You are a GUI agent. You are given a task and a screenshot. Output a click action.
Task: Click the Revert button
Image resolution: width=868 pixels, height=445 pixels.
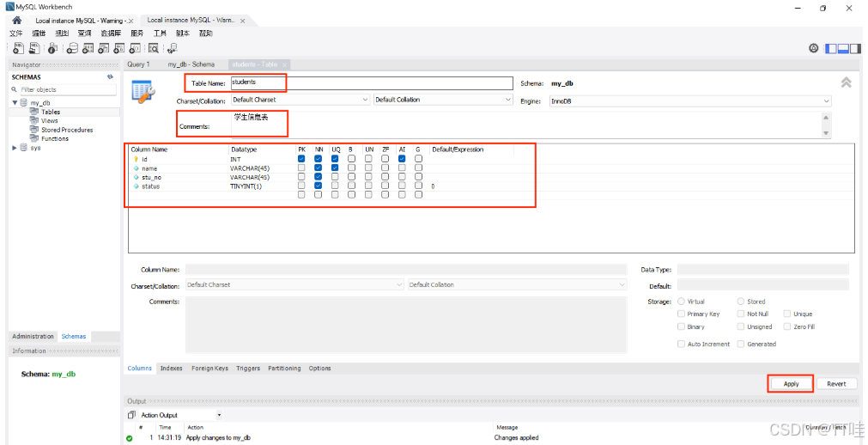tap(836, 383)
